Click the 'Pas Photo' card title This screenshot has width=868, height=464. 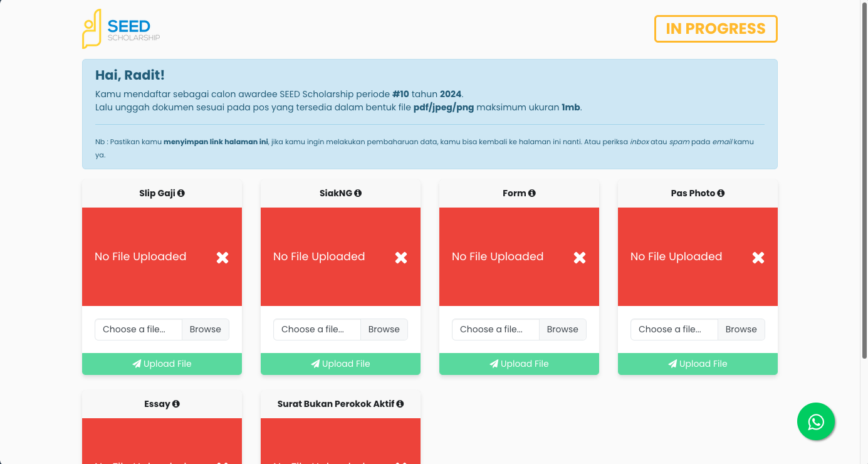click(x=693, y=193)
